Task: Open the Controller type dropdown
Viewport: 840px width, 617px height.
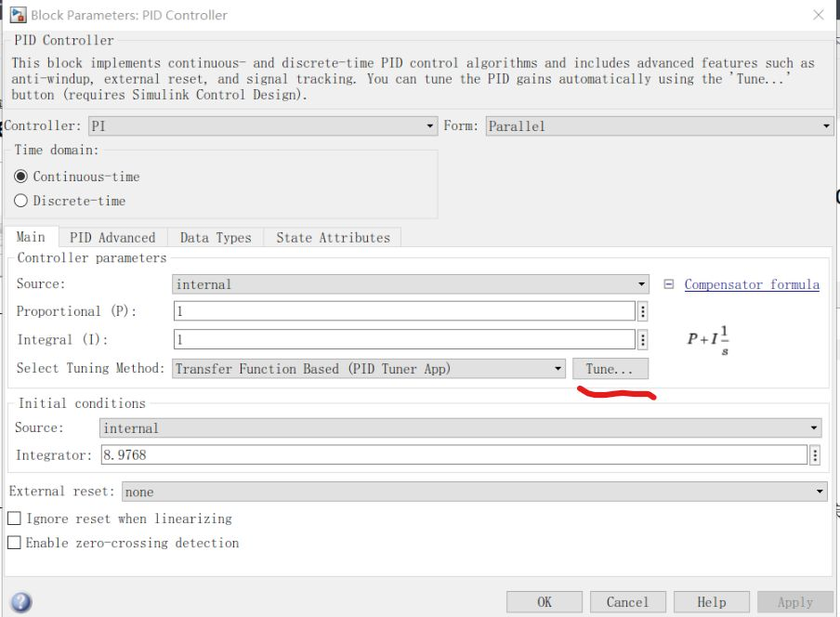Action: point(263,126)
